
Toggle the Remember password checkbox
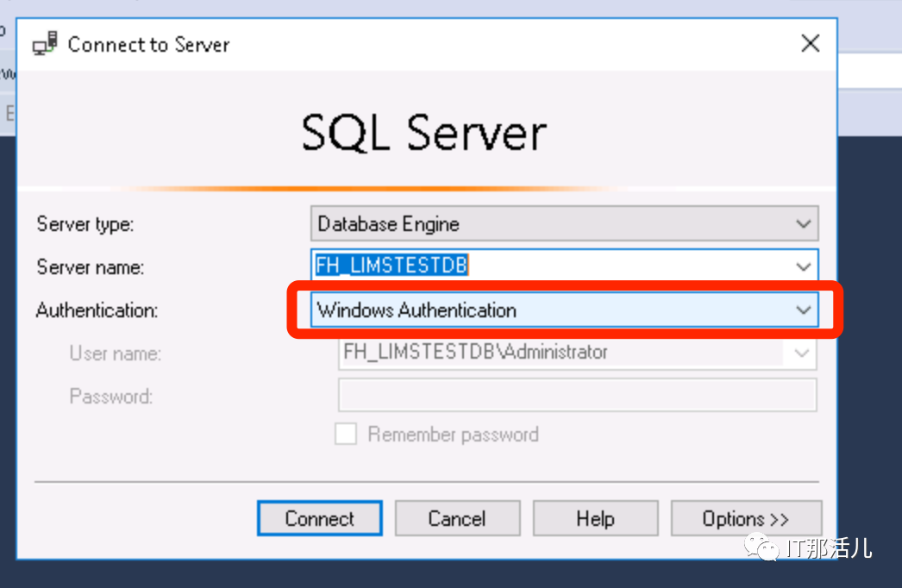(346, 435)
